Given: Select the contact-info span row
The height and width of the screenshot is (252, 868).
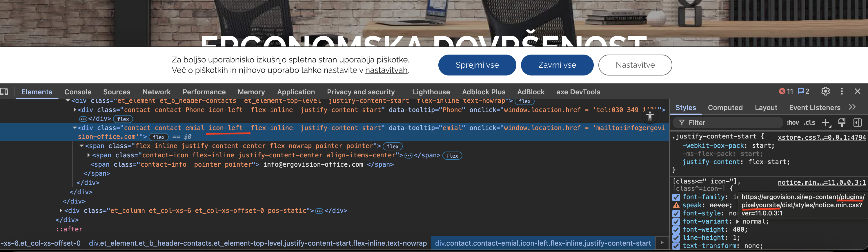Looking at the screenshot, I should click(x=242, y=165).
